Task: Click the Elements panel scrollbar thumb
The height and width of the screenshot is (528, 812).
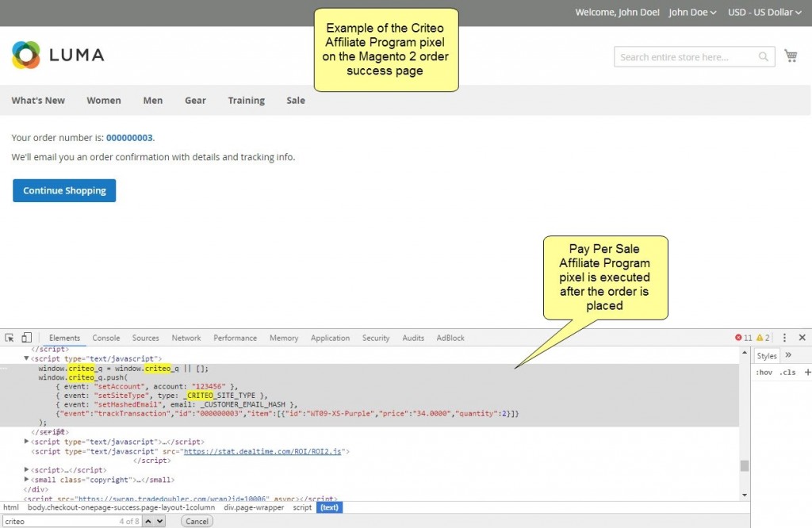Action: 745,466
